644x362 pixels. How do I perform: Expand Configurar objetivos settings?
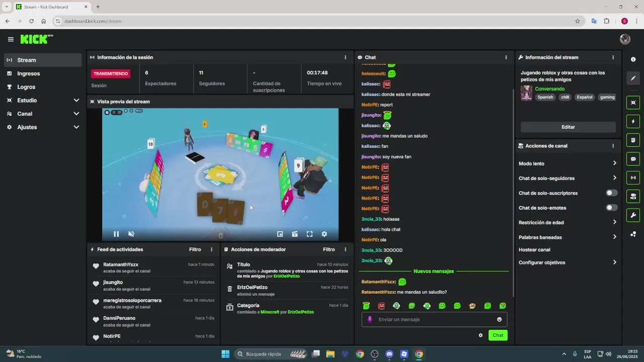[568, 262]
